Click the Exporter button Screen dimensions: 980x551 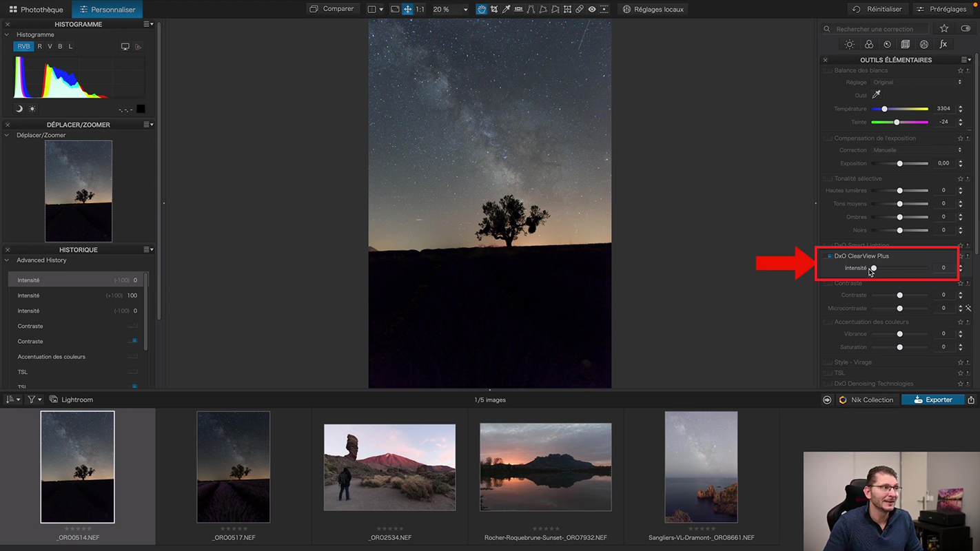coord(932,399)
